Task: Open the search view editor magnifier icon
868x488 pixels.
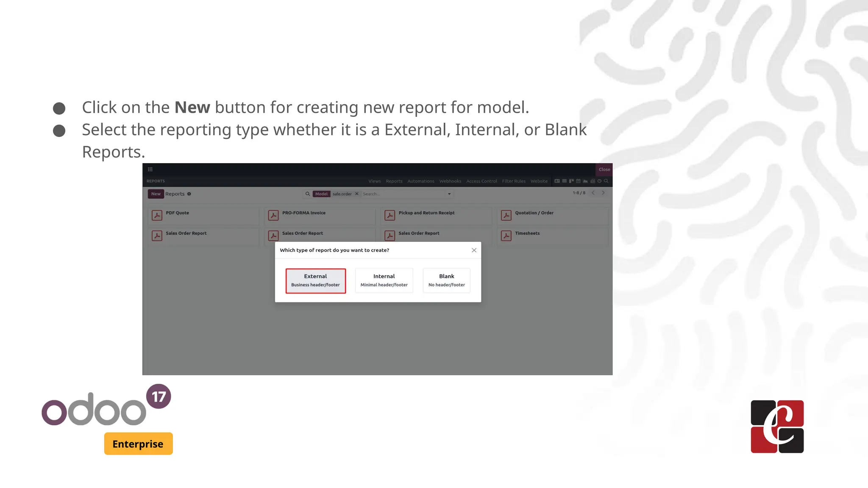Action: (x=606, y=181)
